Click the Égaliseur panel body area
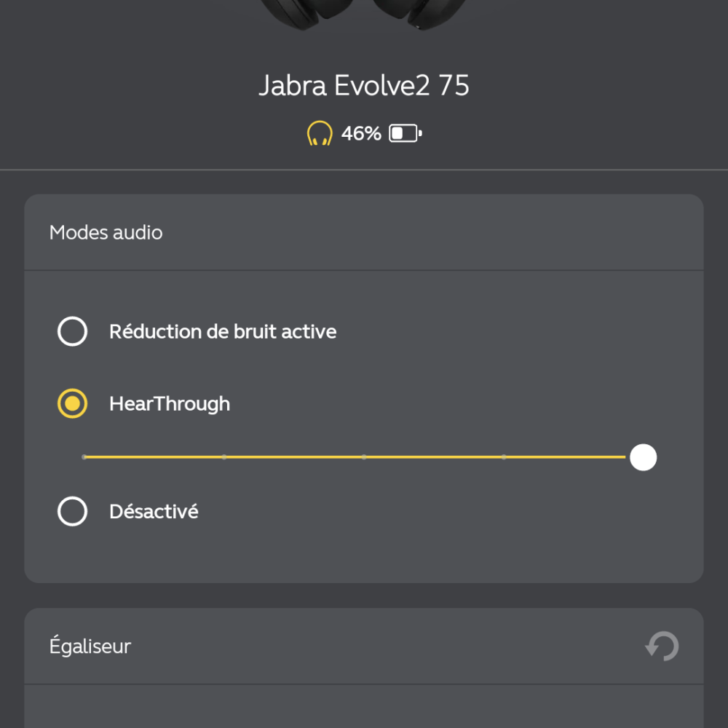Screen dimensions: 728x728 pyautogui.click(x=364, y=706)
